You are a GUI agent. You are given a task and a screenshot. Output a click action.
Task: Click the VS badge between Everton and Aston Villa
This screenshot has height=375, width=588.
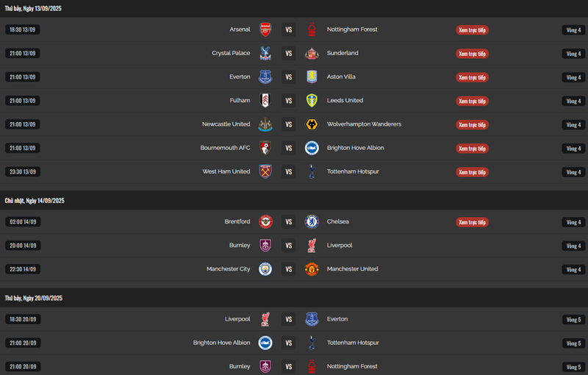[288, 77]
